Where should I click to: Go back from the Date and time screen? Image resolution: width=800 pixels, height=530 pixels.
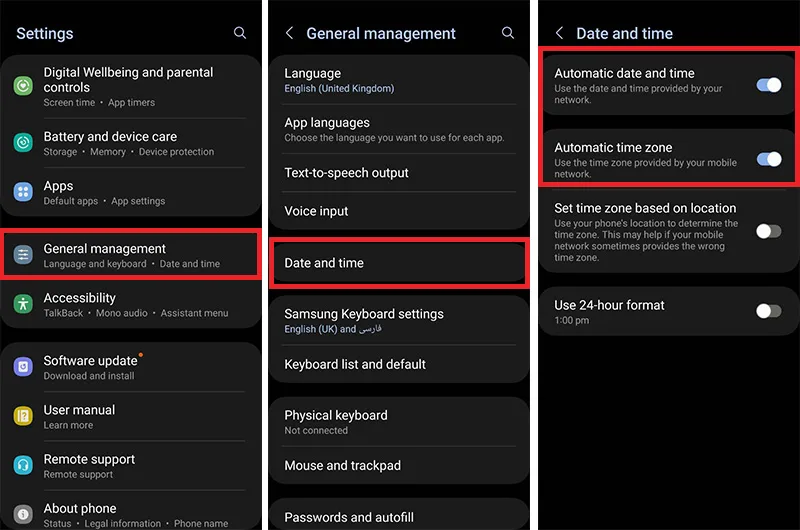pos(559,33)
